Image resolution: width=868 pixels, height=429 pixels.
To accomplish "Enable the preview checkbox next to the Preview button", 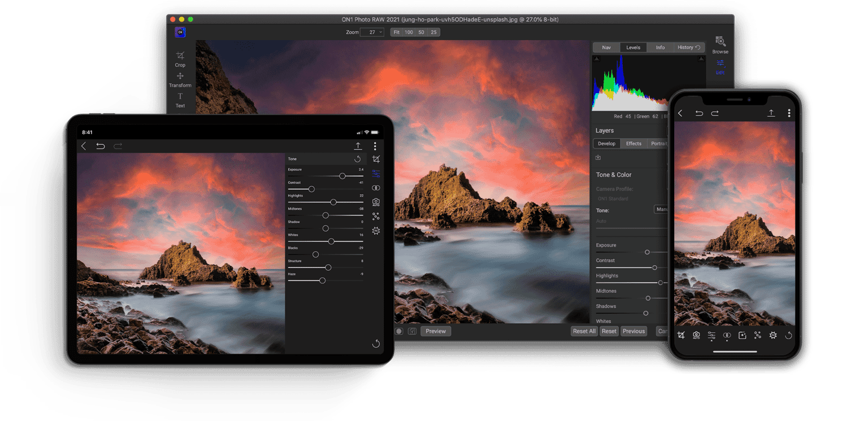I will pyautogui.click(x=411, y=331).
